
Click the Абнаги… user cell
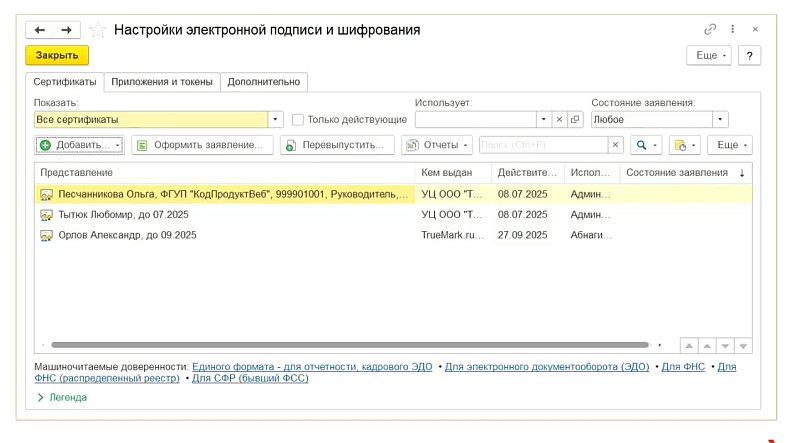click(591, 236)
